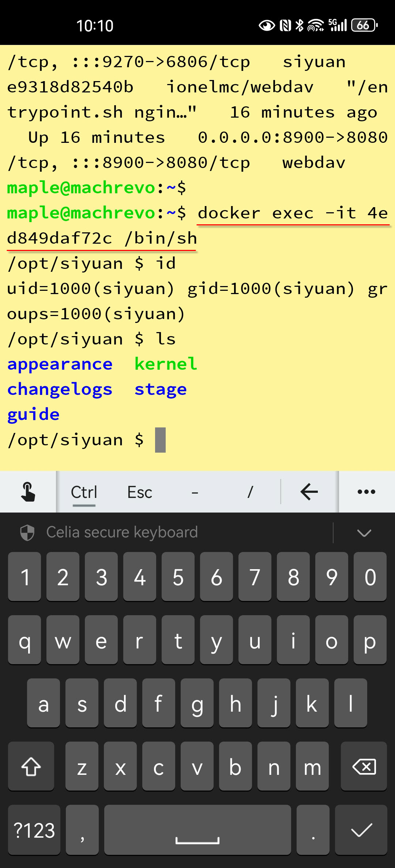395x868 pixels.
Task: Tap the 'changelogs' directory name
Action: (60, 389)
